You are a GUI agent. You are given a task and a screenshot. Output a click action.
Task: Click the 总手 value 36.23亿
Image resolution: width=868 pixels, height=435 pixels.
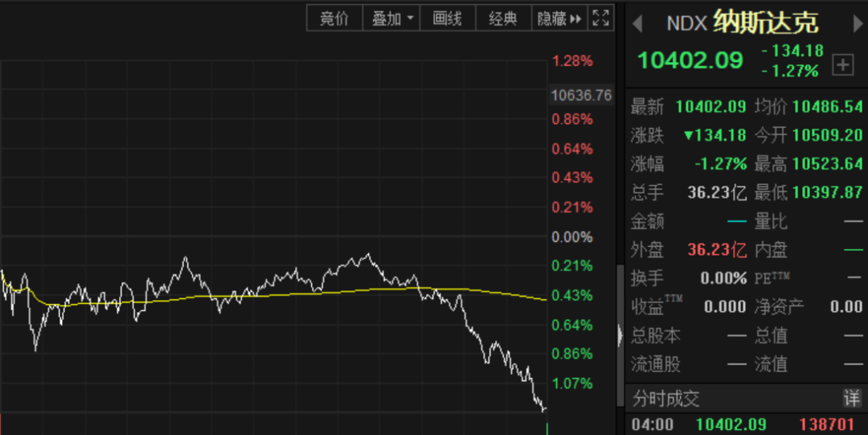(x=717, y=192)
